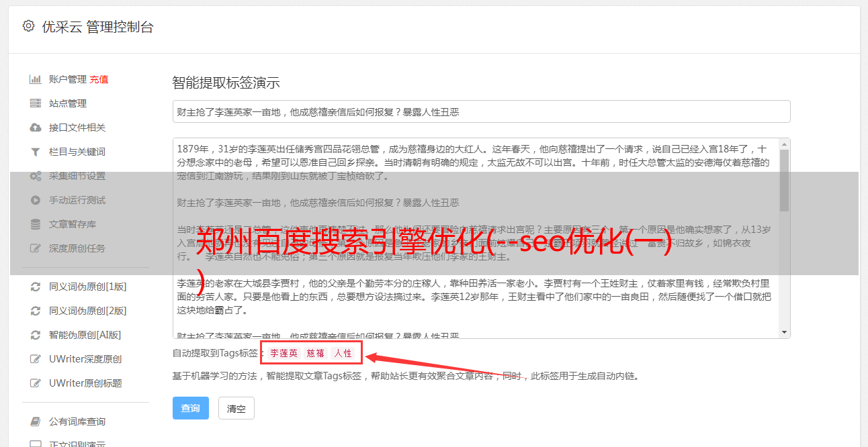This screenshot has width=868, height=447.
Task: Click the gear icon beside 优采云 管理控制台
Action: tap(28, 26)
